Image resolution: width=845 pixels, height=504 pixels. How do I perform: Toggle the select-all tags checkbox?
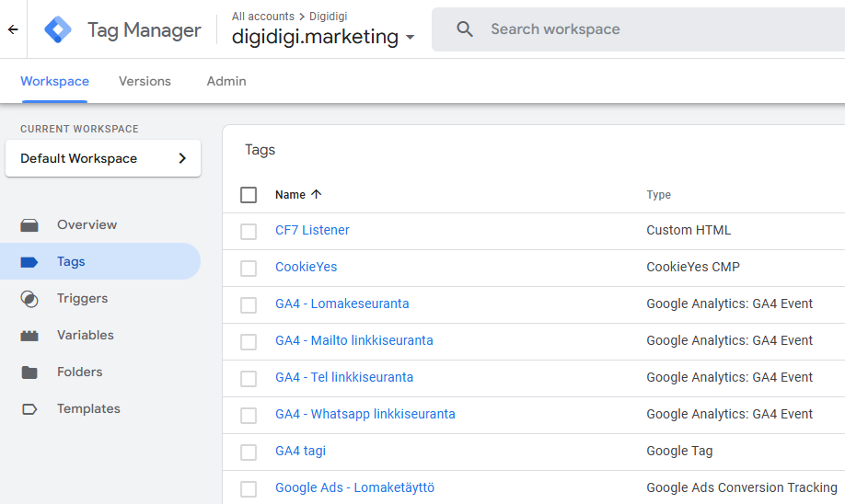point(249,195)
